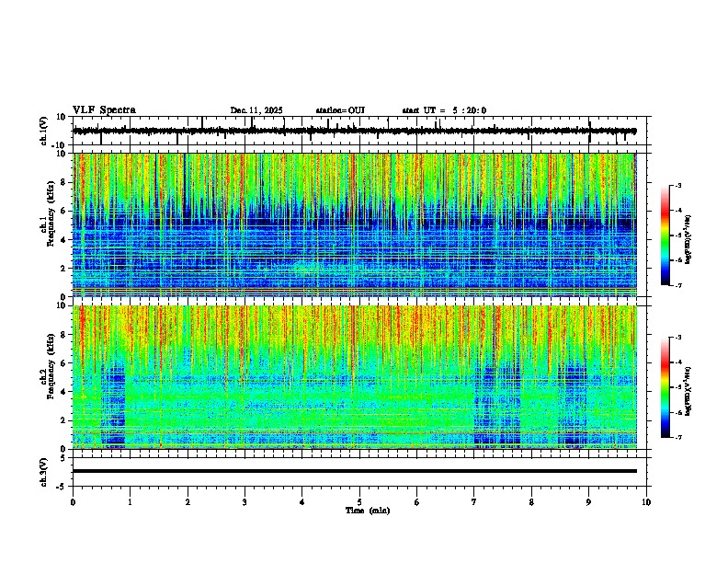Click the time axis tick label '3'
The height and width of the screenshot is (563, 728).
[x=245, y=502]
